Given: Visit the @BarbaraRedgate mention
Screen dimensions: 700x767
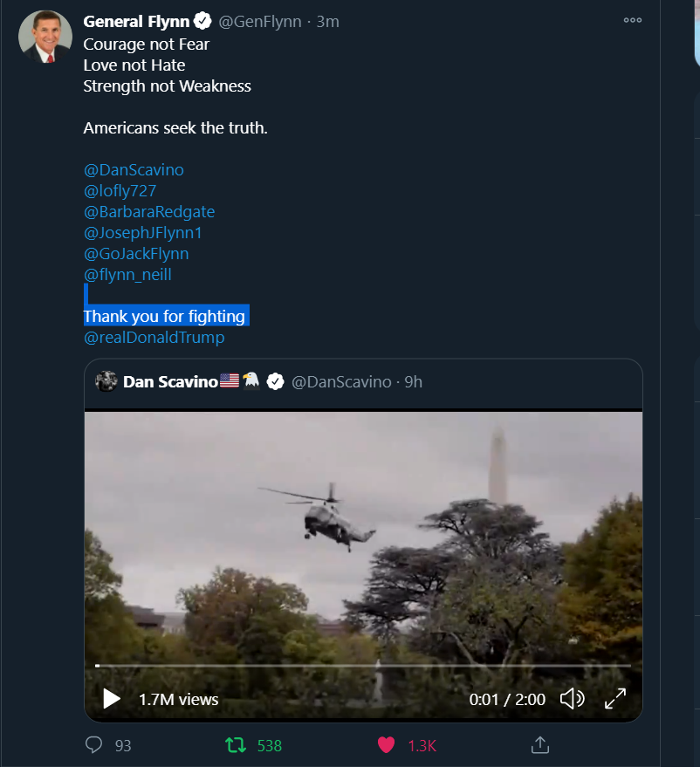Looking at the screenshot, I should tap(149, 212).
